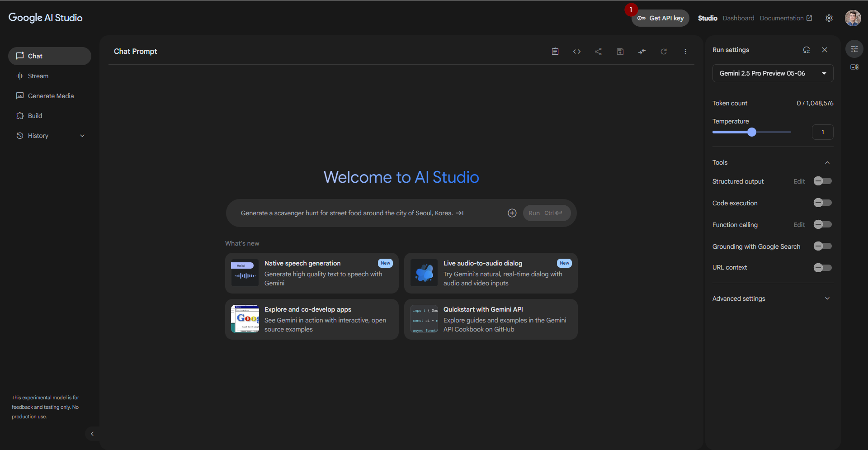Toggle the run settings sliders icon

tap(854, 49)
